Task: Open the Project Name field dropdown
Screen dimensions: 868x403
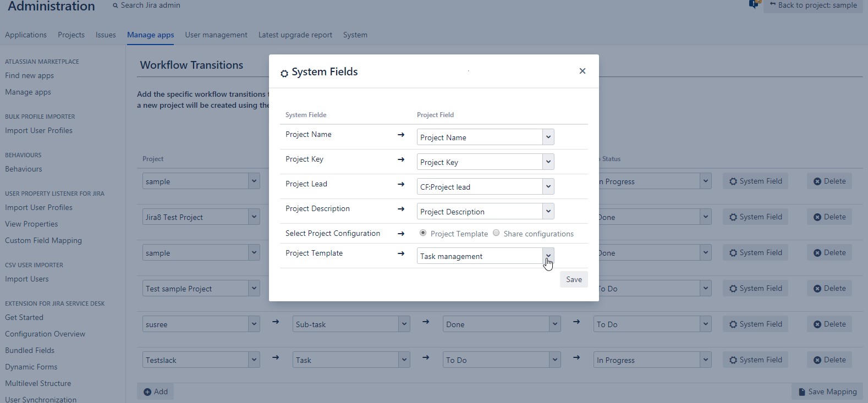Action: (485, 137)
